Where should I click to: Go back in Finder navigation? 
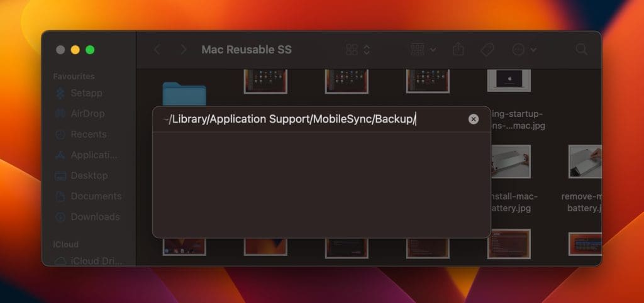[157, 50]
